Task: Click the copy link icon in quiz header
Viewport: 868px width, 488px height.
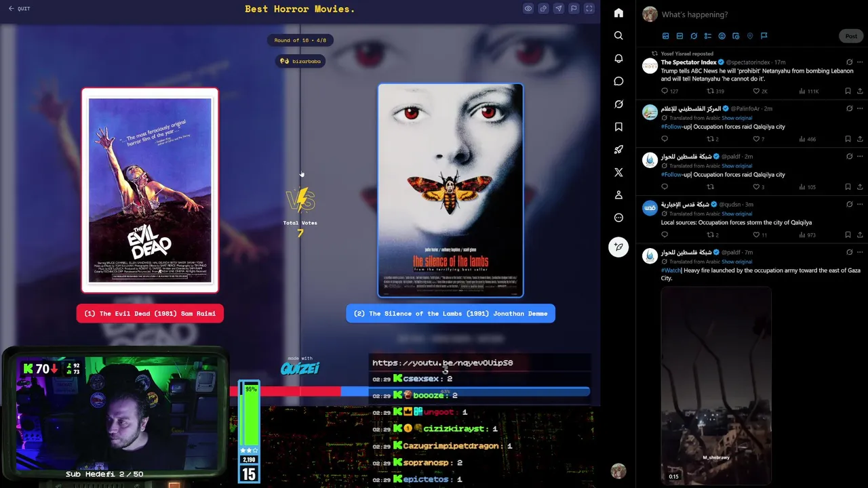Action: (543, 9)
